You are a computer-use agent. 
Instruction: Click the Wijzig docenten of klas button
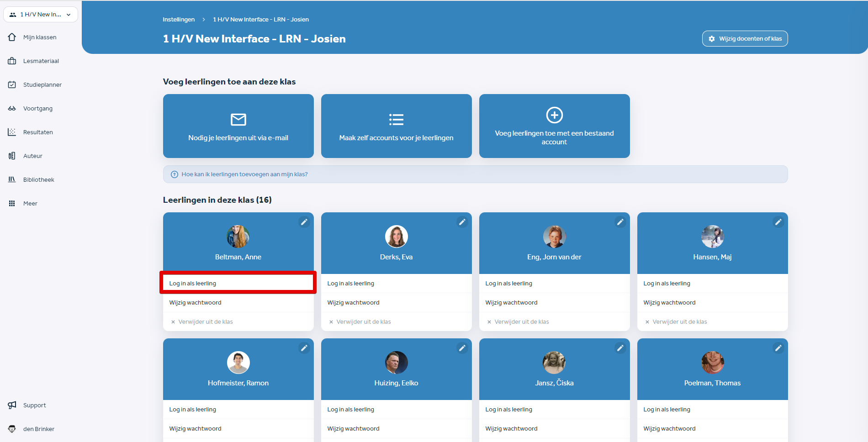pyautogui.click(x=745, y=39)
